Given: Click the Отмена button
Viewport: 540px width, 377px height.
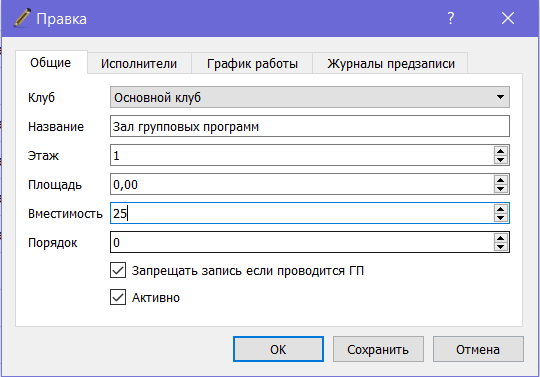Looking at the screenshot, I should (478, 349).
